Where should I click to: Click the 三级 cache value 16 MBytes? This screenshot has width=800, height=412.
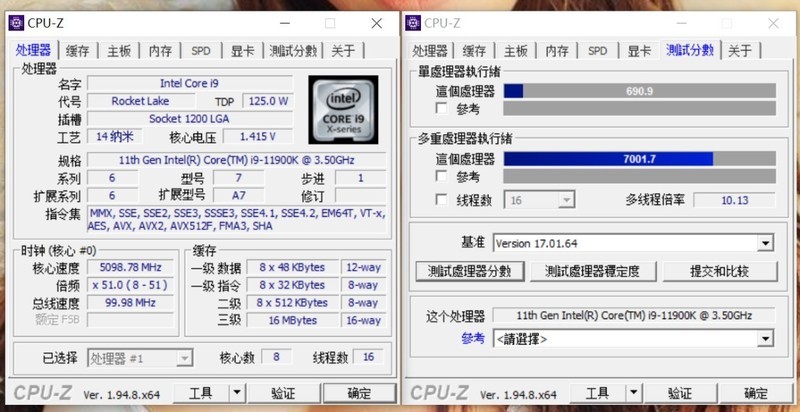[293, 320]
